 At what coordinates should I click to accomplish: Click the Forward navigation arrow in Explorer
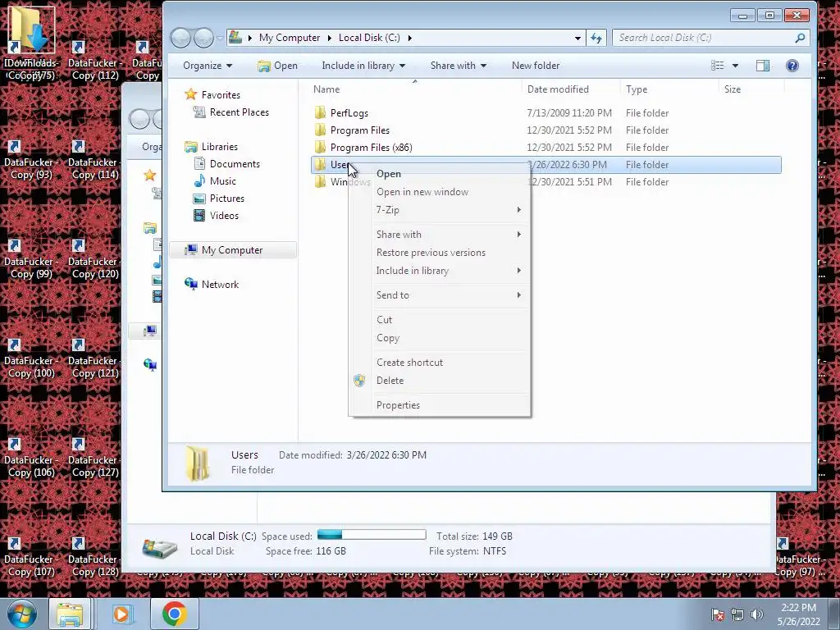tap(203, 38)
